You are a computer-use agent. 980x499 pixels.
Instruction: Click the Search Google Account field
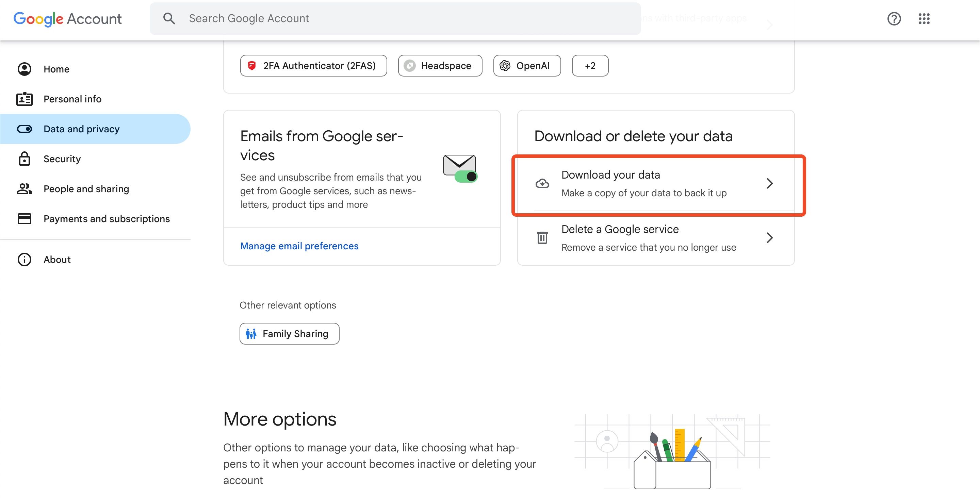click(x=342, y=18)
